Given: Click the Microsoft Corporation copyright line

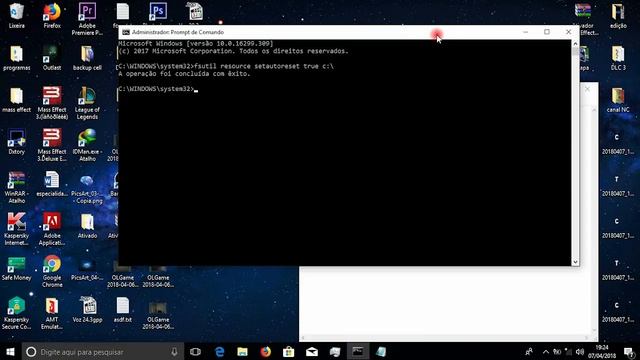Looking at the screenshot, I should click(x=233, y=51).
